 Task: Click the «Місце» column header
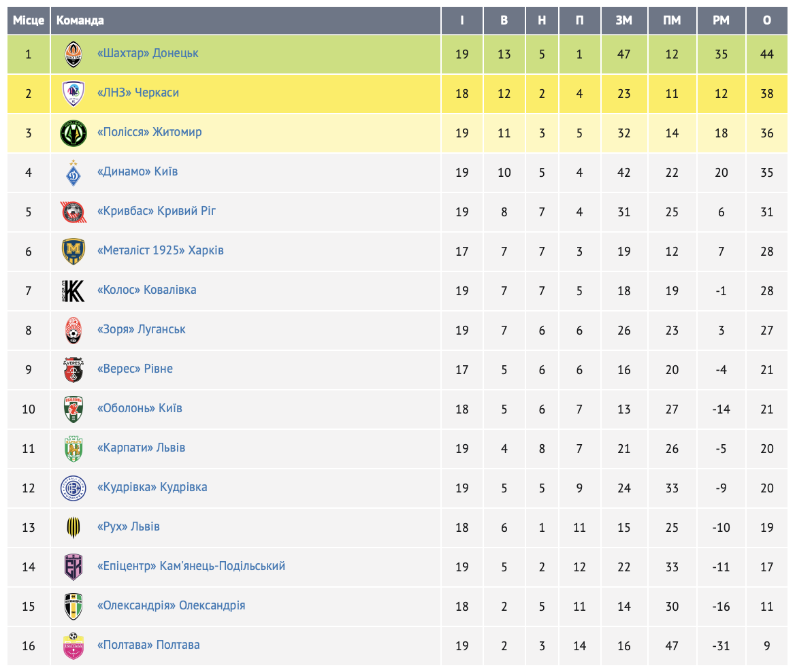pos(29,20)
